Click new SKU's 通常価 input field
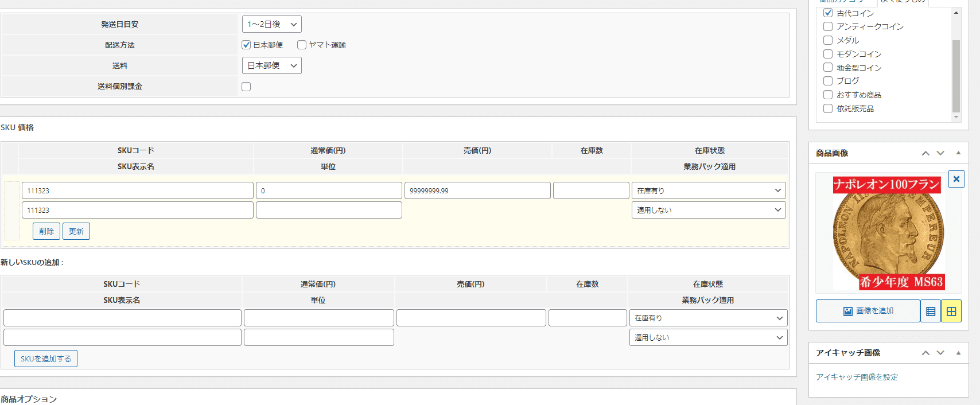The width and height of the screenshot is (980, 405). pos(319,318)
